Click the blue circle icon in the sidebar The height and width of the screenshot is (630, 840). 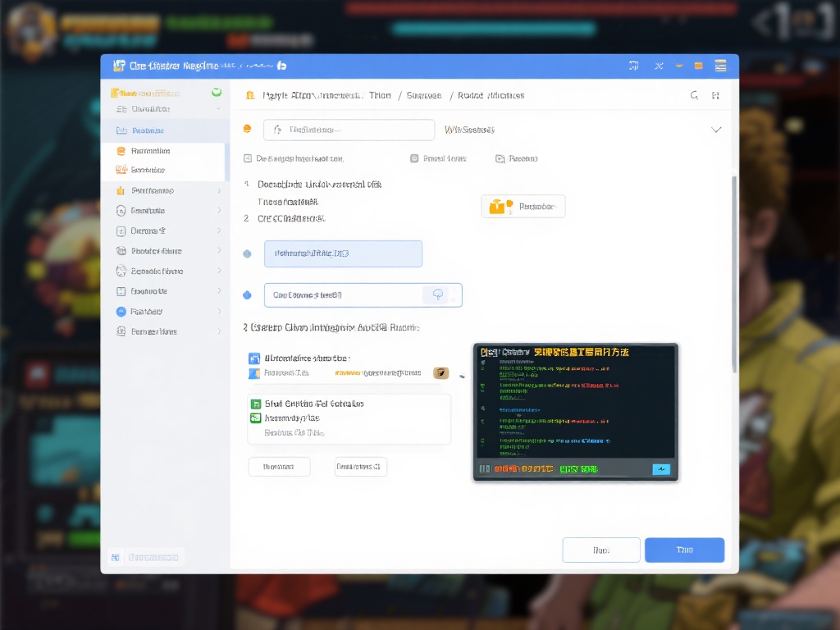[121, 312]
